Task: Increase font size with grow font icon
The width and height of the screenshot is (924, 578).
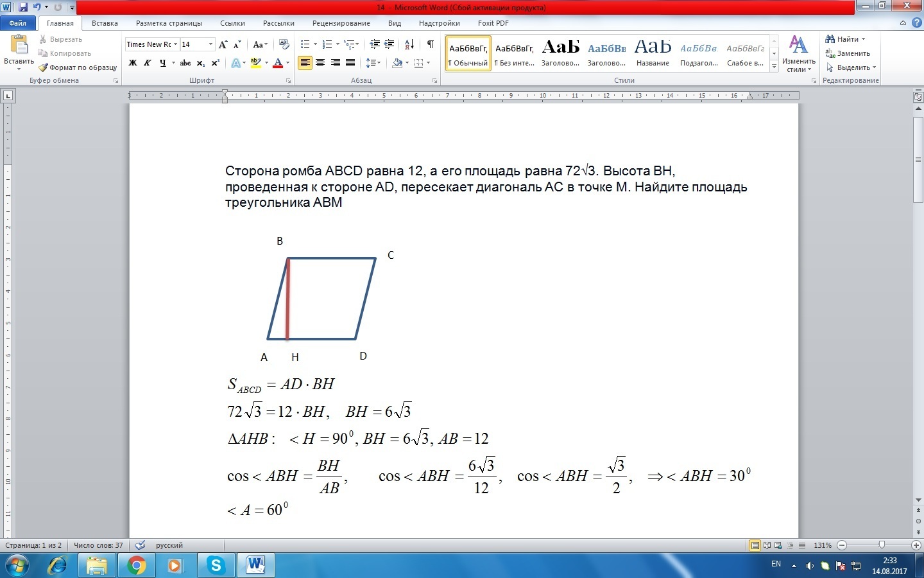Action: point(223,44)
